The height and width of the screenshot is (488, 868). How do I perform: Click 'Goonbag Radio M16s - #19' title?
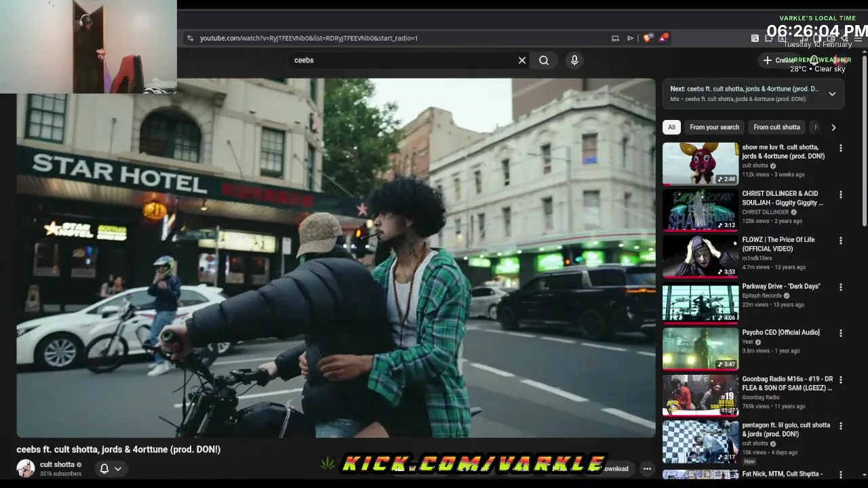pos(787,384)
